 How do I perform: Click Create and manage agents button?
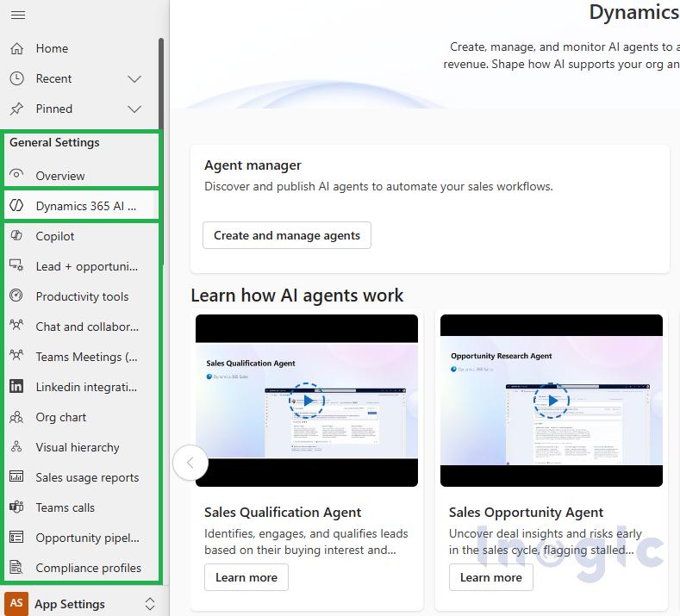click(x=287, y=235)
